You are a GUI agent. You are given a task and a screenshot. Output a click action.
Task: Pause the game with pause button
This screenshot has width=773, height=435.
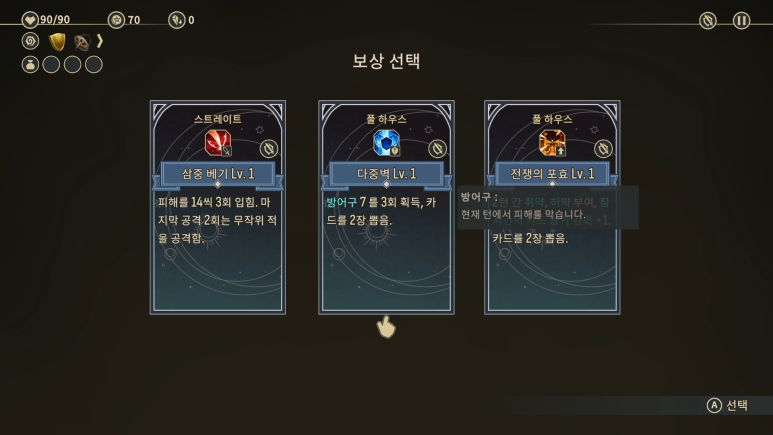[x=741, y=21]
